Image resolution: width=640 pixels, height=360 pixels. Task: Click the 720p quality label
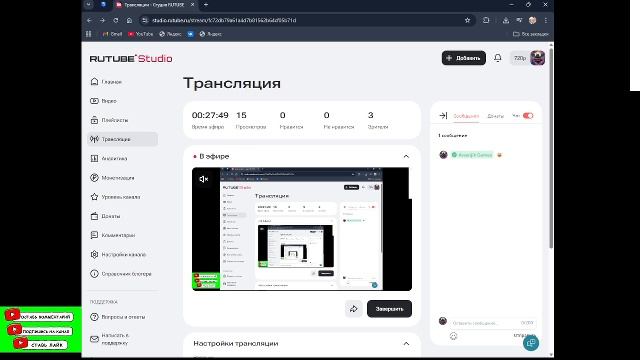520,58
